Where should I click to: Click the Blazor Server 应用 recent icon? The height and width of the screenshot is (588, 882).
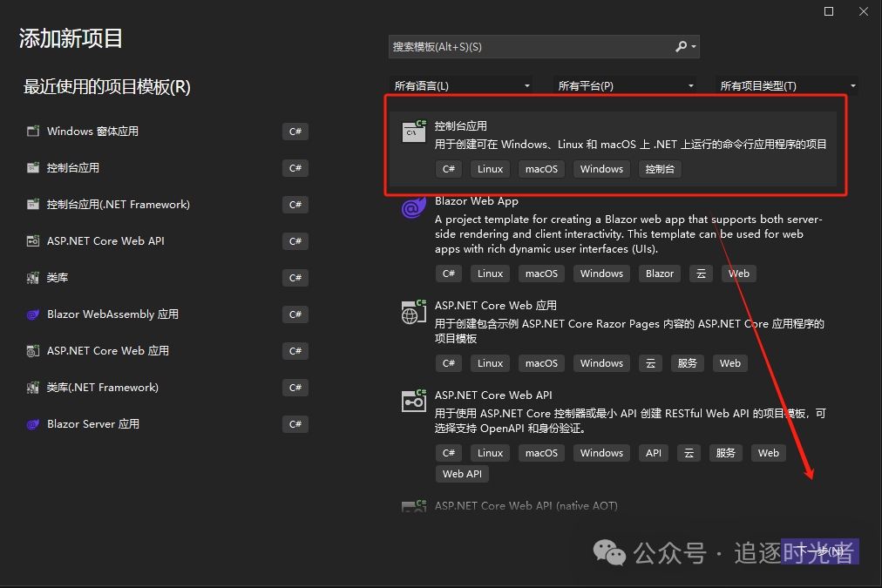[x=33, y=424]
